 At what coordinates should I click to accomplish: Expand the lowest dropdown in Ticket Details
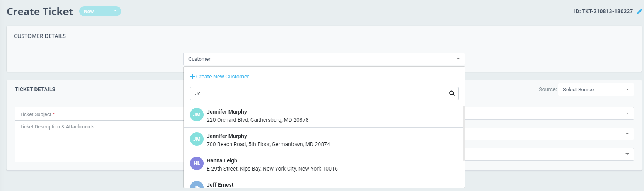pos(627,154)
